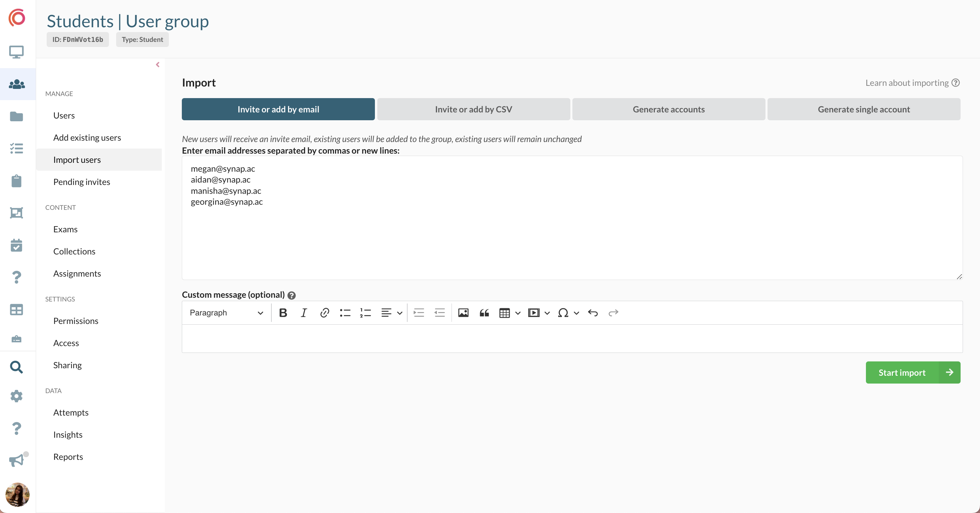Switch to Invite or add by CSV tab

(x=473, y=109)
